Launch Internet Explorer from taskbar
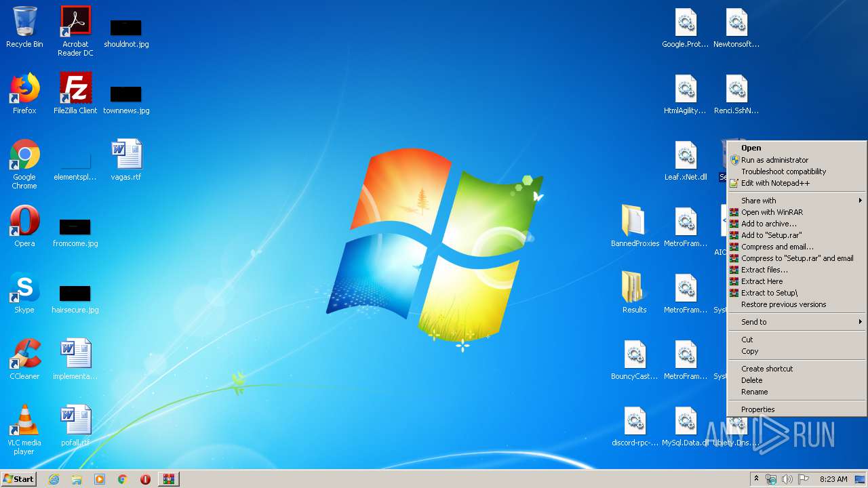The height and width of the screenshot is (488, 868). pos(54,479)
